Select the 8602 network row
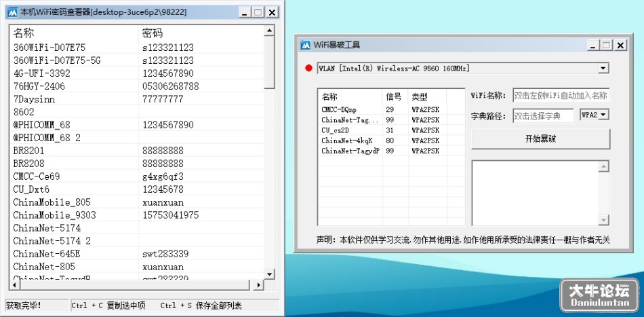The height and width of the screenshot is (317, 644). tap(137, 112)
